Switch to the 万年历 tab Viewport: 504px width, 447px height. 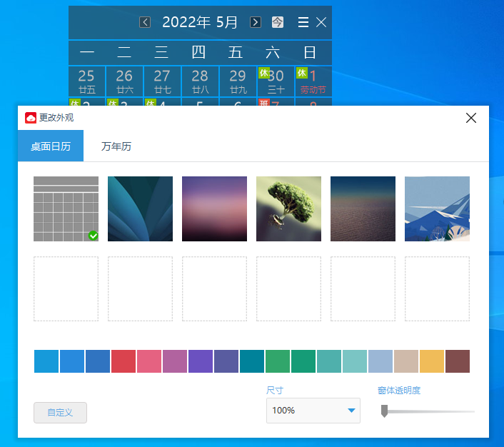pyautogui.click(x=116, y=146)
